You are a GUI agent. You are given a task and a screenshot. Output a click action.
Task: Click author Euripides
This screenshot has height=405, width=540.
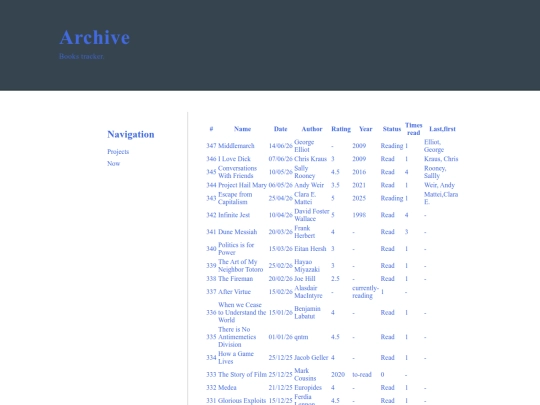point(308,387)
